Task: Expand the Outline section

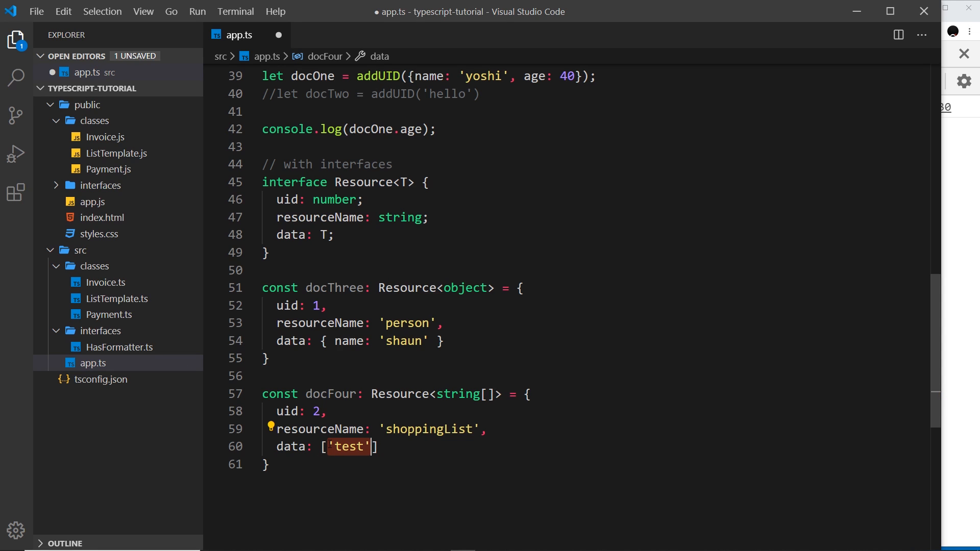Action: point(40,543)
